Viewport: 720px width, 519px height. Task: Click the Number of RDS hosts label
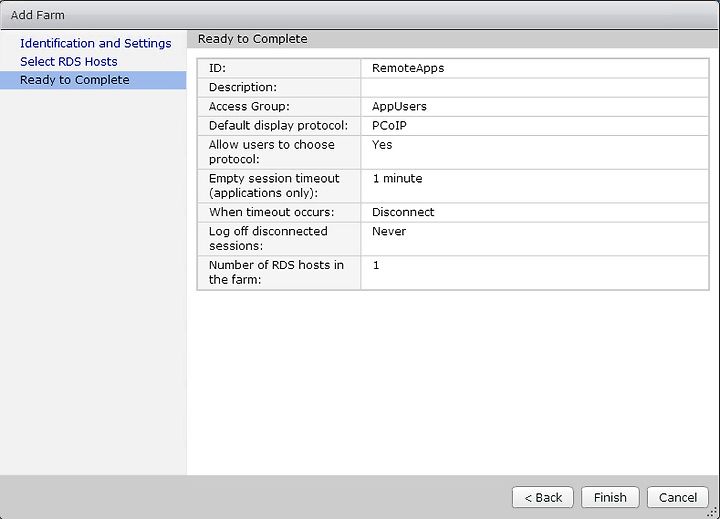tap(276, 272)
